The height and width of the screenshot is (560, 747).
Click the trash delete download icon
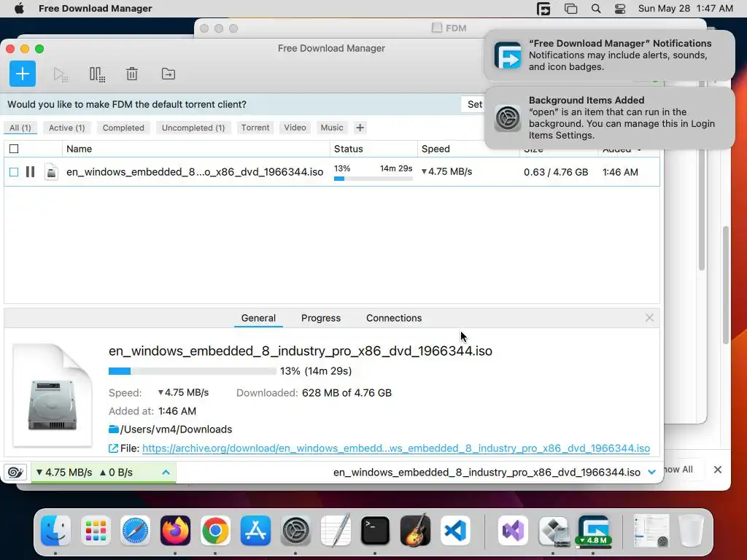pos(132,74)
